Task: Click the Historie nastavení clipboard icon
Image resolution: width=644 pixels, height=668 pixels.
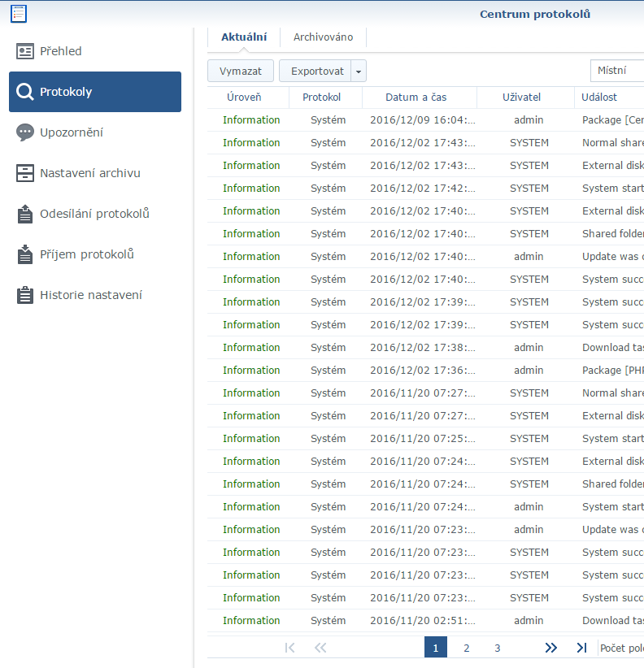Action: coord(25,295)
